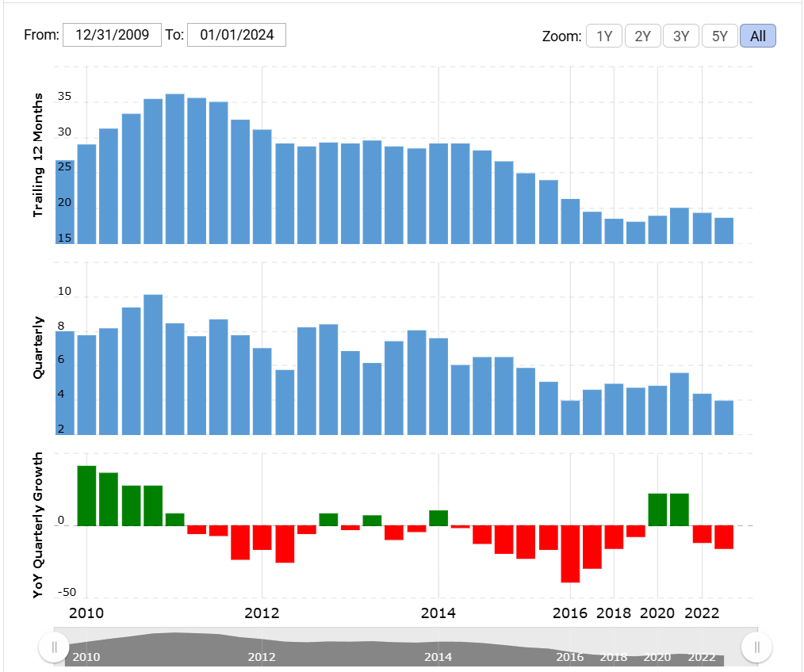This screenshot has width=804, height=672.
Task: Click the To date field
Action: 236,35
